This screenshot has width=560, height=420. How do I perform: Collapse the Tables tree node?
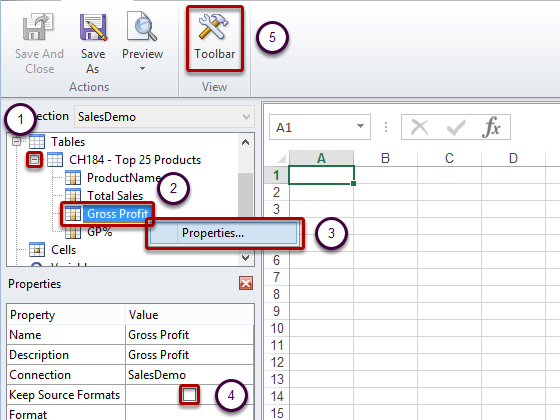tap(16, 141)
